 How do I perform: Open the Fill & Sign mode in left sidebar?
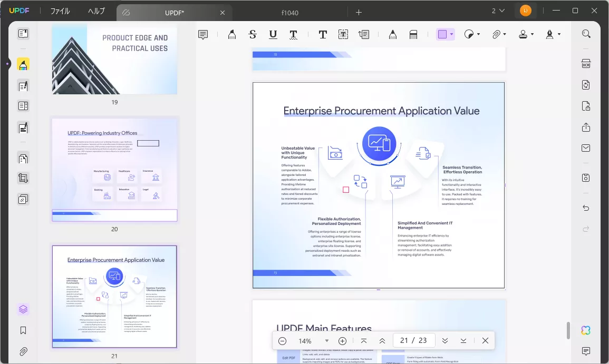tap(23, 127)
